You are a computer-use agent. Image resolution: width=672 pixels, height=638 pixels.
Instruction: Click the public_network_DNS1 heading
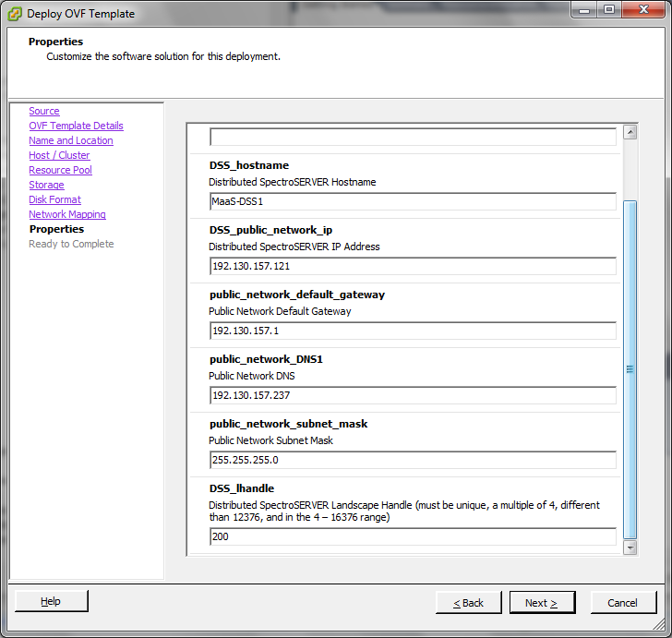coord(266,359)
